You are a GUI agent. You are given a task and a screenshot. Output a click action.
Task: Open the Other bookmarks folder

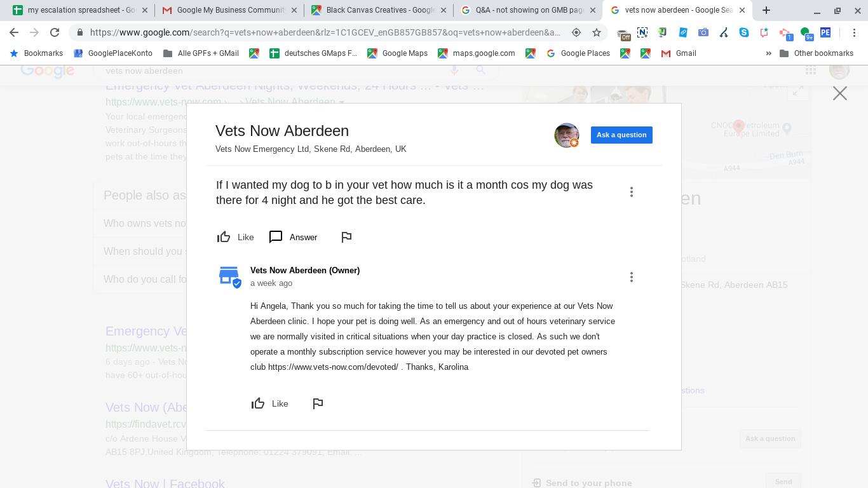tap(817, 53)
